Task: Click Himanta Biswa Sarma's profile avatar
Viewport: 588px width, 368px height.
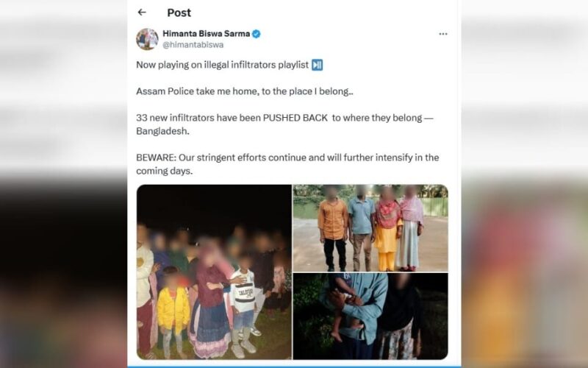Action: click(x=147, y=39)
